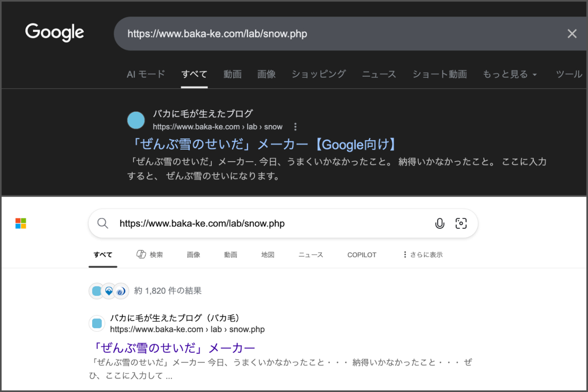588x392 pixels.
Task: Open the three-dot menu beside Google result
Action: click(x=295, y=127)
